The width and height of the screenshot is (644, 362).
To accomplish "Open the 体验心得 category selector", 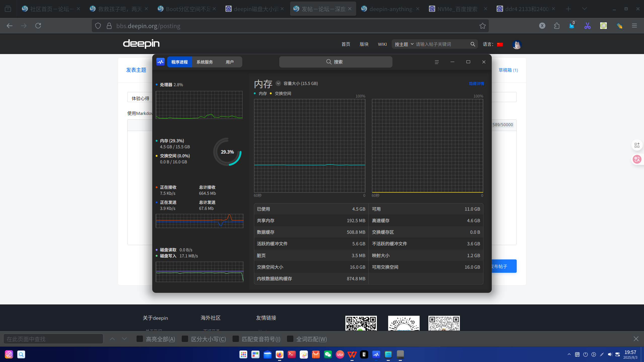I will (140, 98).
